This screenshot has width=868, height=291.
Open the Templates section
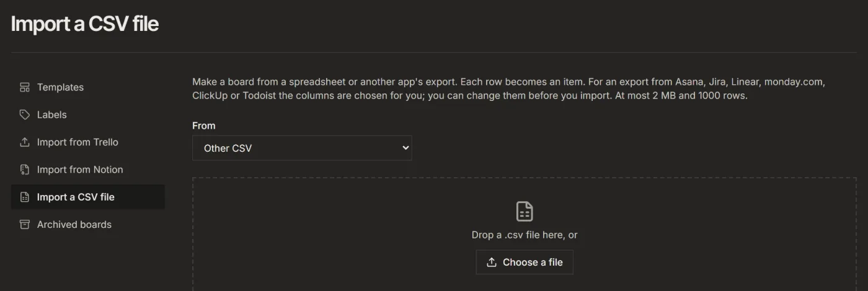(x=88, y=87)
